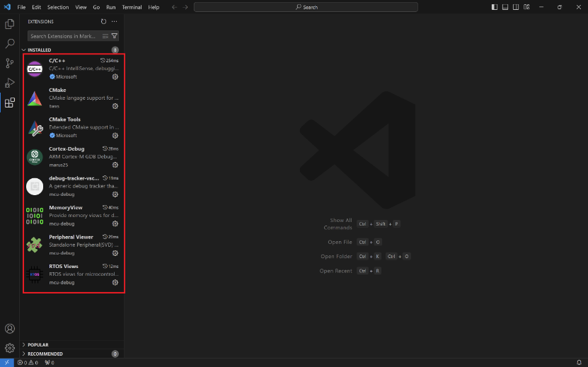Refresh the extensions list

click(103, 21)
